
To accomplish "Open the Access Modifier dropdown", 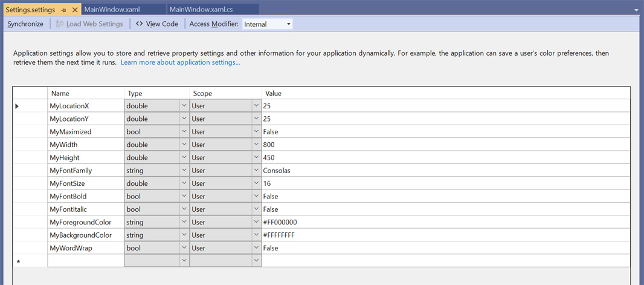I will tap(288, 24).
